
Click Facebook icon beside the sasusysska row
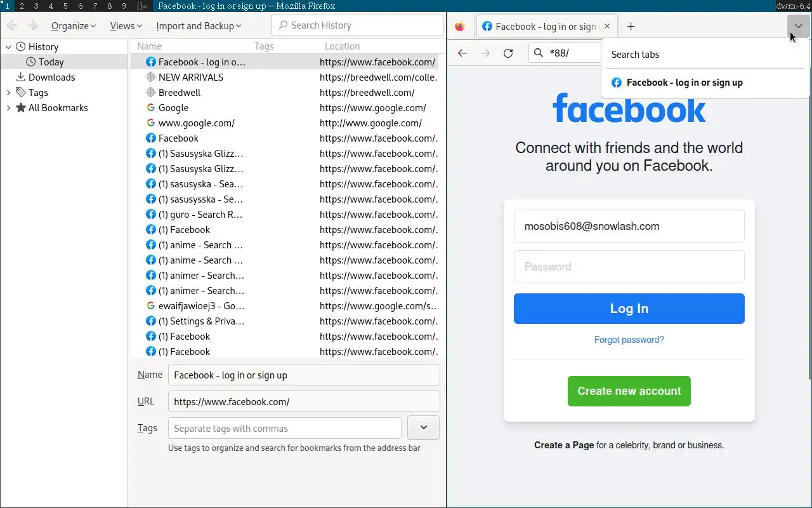(x=150, y=199)
